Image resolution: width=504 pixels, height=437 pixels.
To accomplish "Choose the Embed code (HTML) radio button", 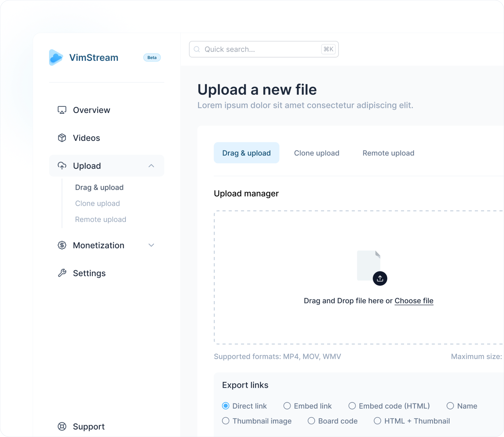I will 352,406.
